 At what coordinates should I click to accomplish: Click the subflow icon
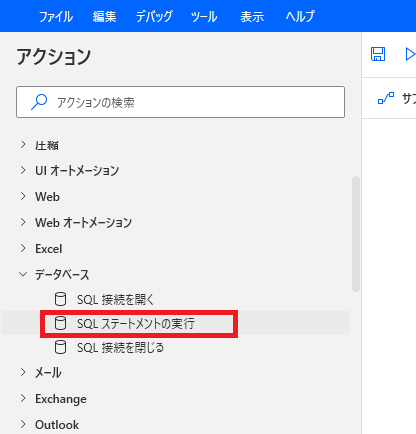386,98
